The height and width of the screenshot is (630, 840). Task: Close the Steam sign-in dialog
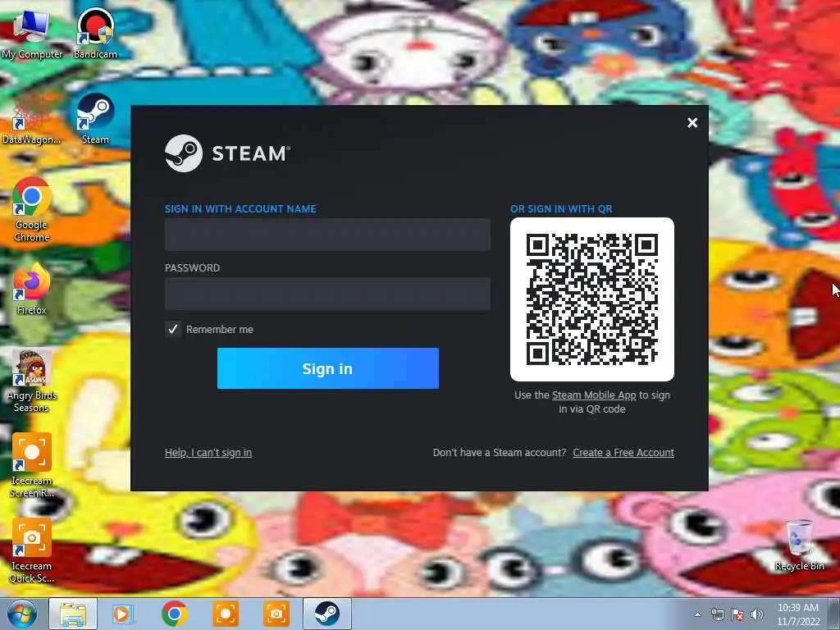point(692,123)
